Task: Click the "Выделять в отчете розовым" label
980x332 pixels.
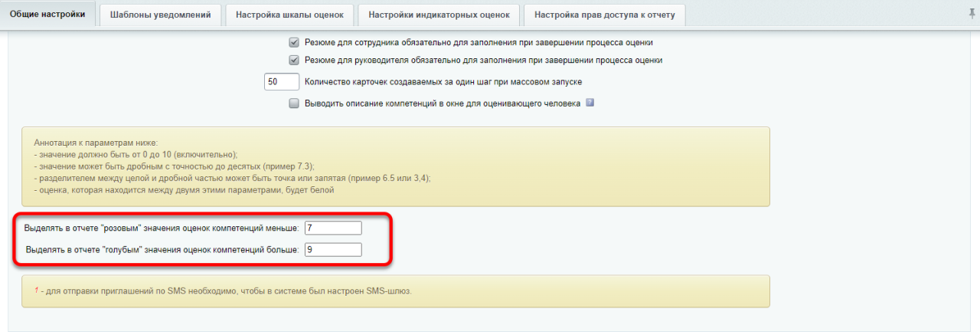Action: point(162,228)
